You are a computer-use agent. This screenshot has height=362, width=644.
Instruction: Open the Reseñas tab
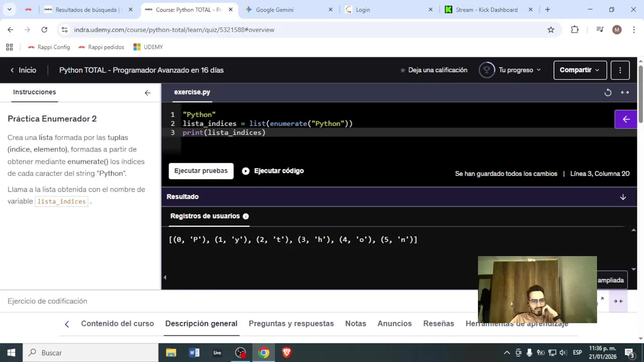[439, 324]
